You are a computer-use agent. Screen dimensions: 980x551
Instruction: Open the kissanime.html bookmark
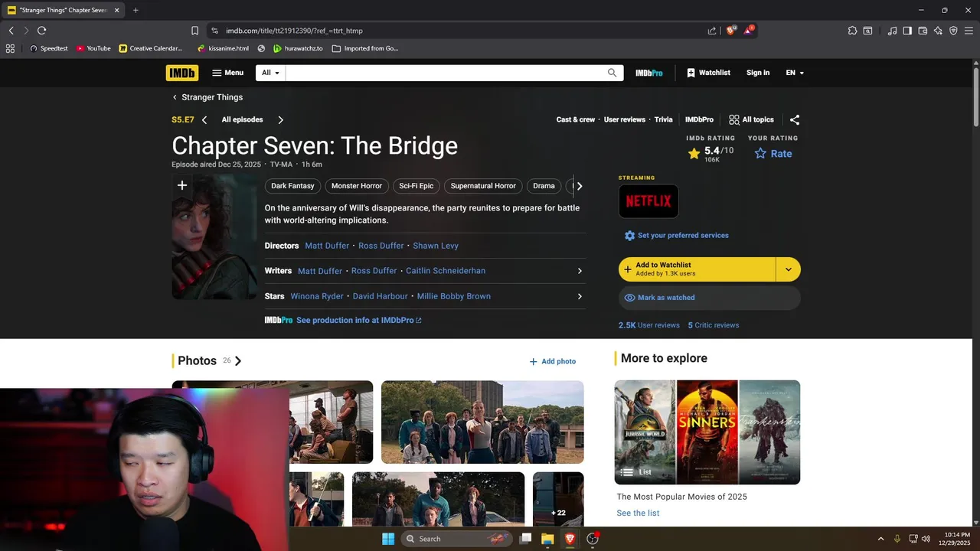click(x=223, y=48)
